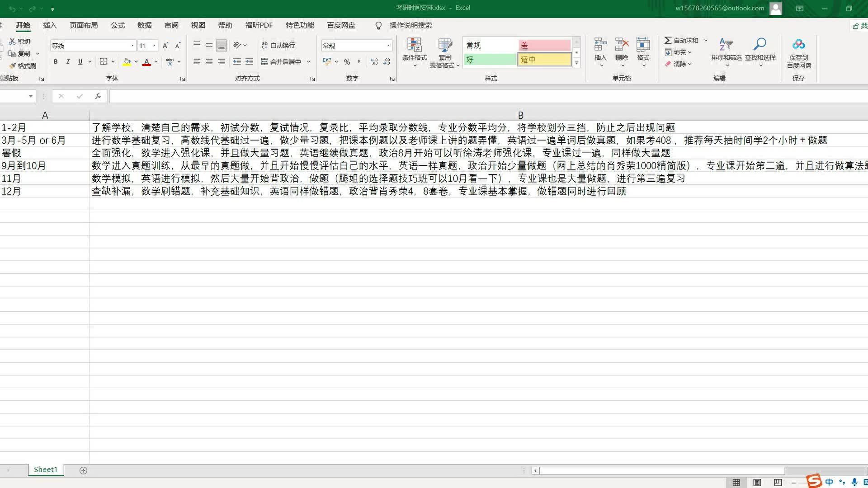This screenshot has height=488, width=868.
Task: Open the 公式 (Formulas) ribbon tab
Action: 118,25
